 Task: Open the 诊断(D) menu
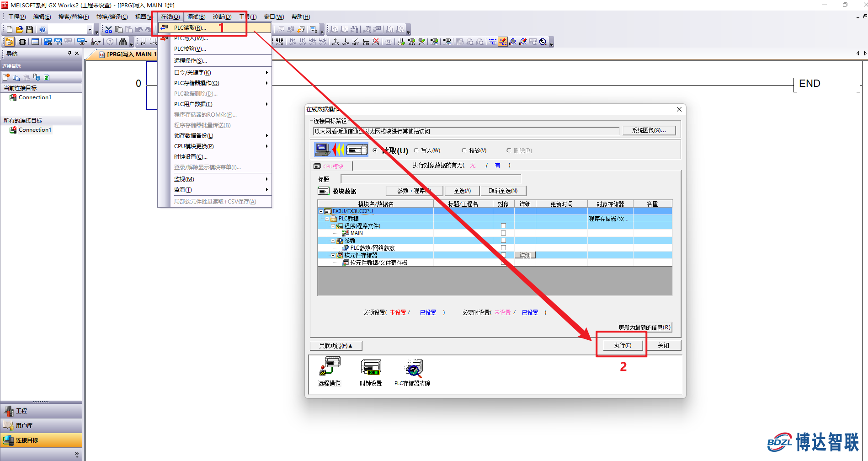[x=222, y=17]
